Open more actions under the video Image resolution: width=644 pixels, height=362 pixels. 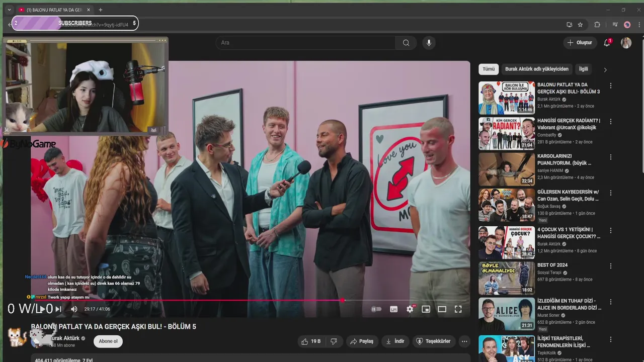click(x=464, y=341)
